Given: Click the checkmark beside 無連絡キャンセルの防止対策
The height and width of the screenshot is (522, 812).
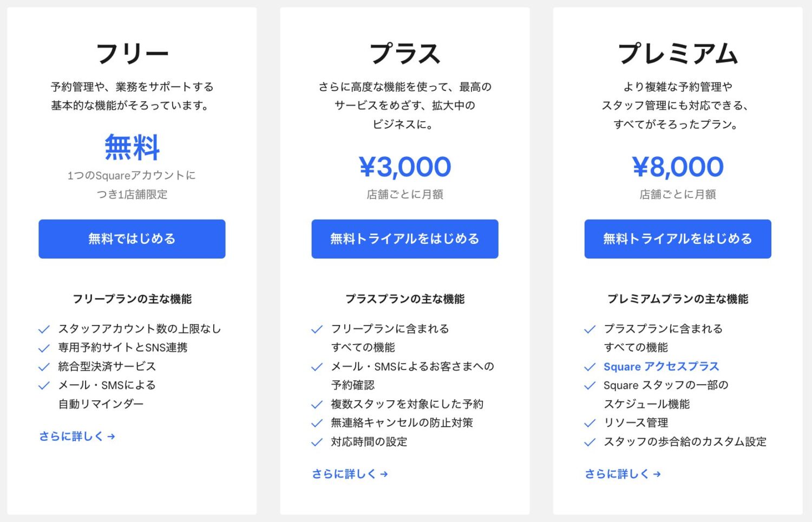Looking at the screenshot, I should [317, 423].
